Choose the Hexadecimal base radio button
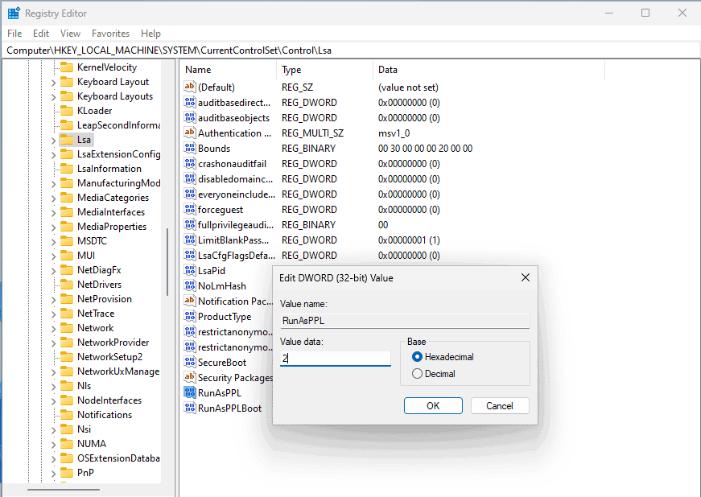This screenshot has height=497, width=701. click(x=416, y=356)
